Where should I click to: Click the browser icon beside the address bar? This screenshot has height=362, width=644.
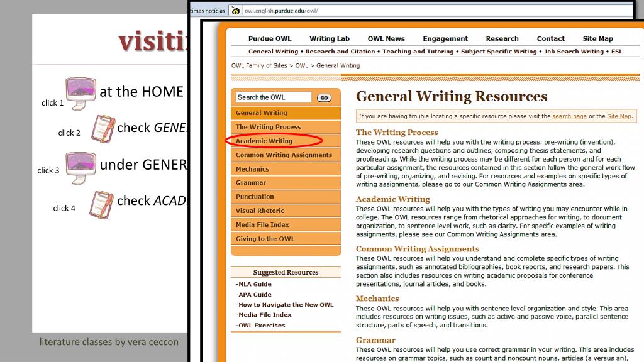[x=235, y=11]
